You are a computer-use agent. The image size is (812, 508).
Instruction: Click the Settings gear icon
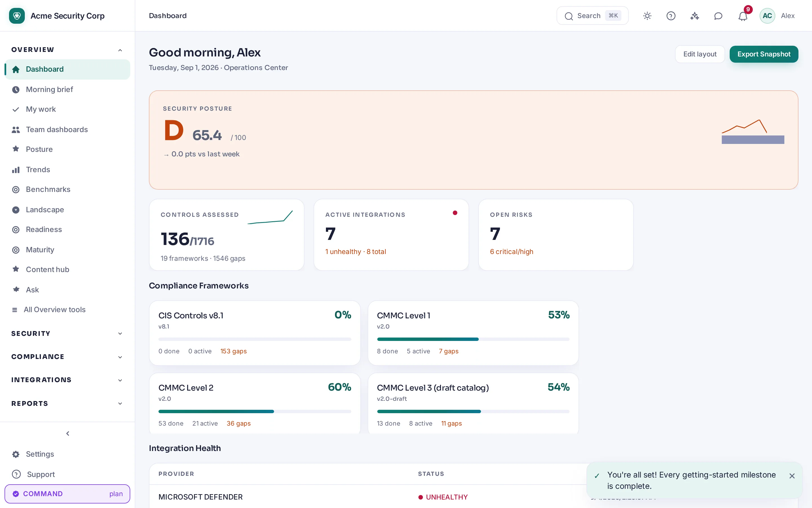click(x=16, y=454)
